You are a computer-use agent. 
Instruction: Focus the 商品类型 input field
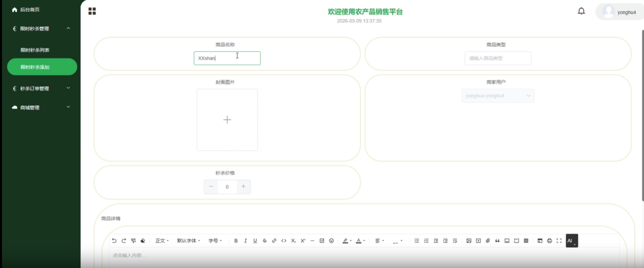pos(498,58)
